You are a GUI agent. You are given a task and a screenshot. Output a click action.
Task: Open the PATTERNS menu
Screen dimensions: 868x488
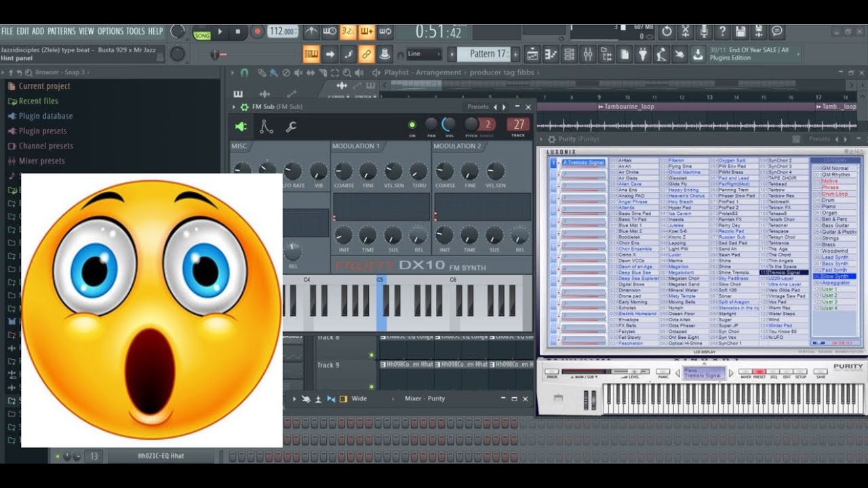pyautogui.click(x=62, y=31)
